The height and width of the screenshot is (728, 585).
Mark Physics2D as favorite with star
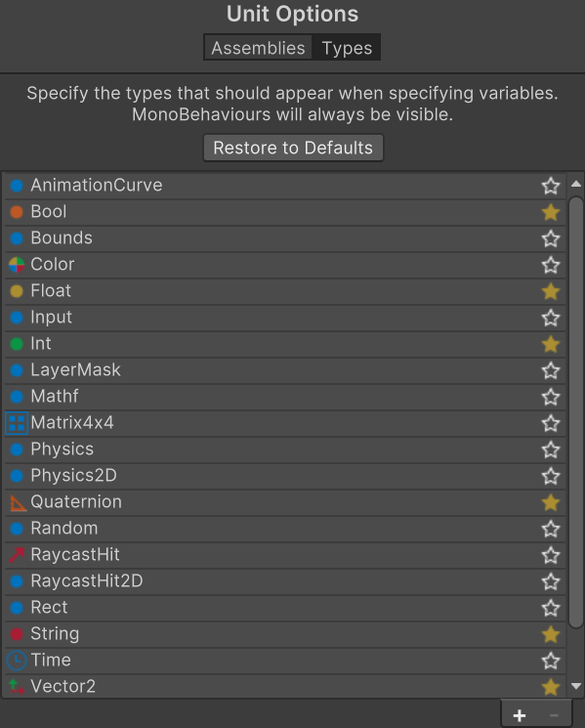coord(551,476)
